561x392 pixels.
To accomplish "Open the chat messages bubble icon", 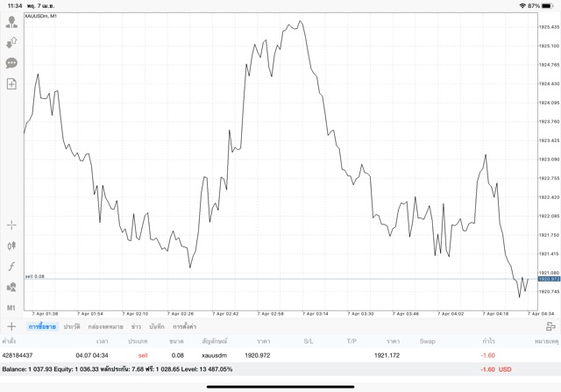I will [11, 63].
